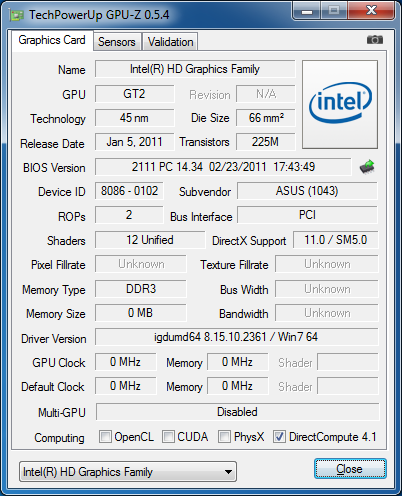Click the Shader field in GPU Clock row

pos(348,362)
